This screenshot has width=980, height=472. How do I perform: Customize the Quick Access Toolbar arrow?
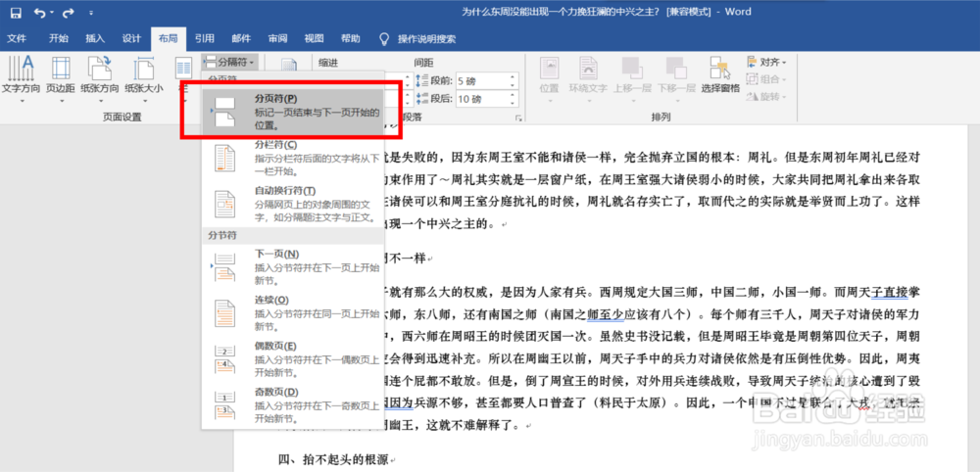pos(92,13)
